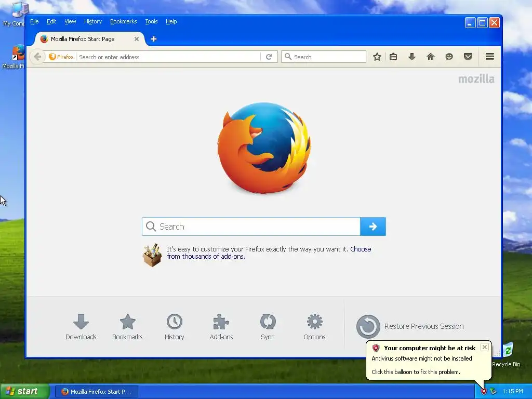Close the security risk balloon
The image size is (532, 399).
point(485,347)
